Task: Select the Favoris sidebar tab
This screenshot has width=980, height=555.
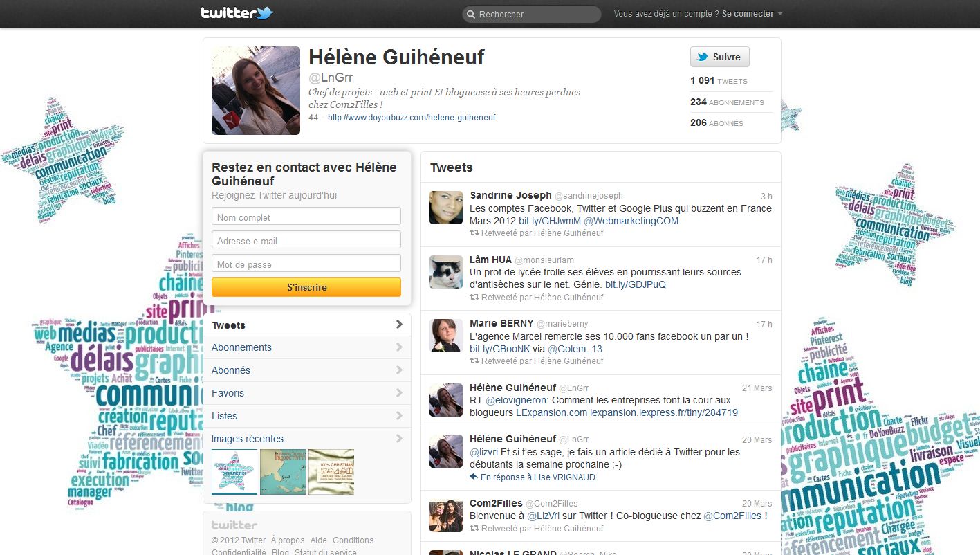Action: (x=307, y=393)
